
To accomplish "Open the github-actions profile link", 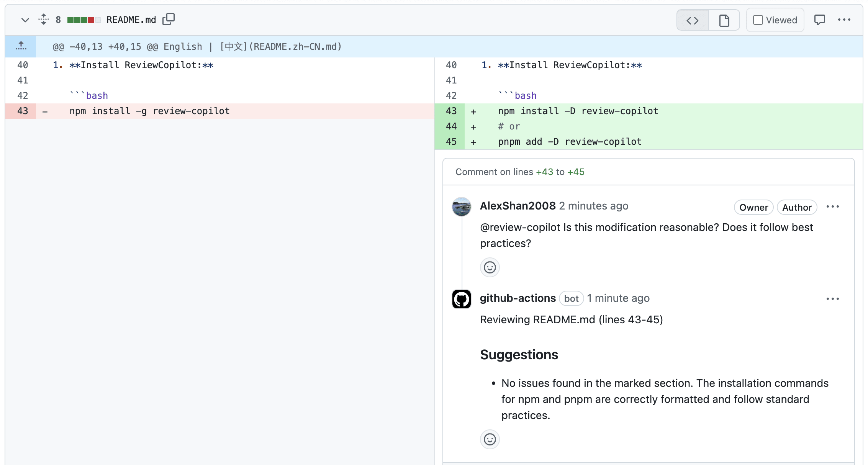I will [518, 298].
